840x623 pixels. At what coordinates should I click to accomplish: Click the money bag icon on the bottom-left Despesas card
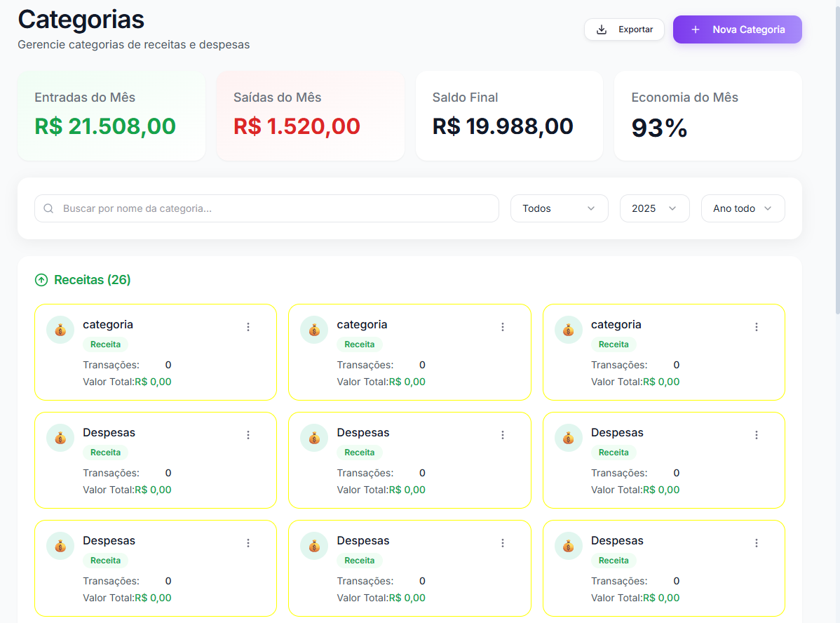60,545
